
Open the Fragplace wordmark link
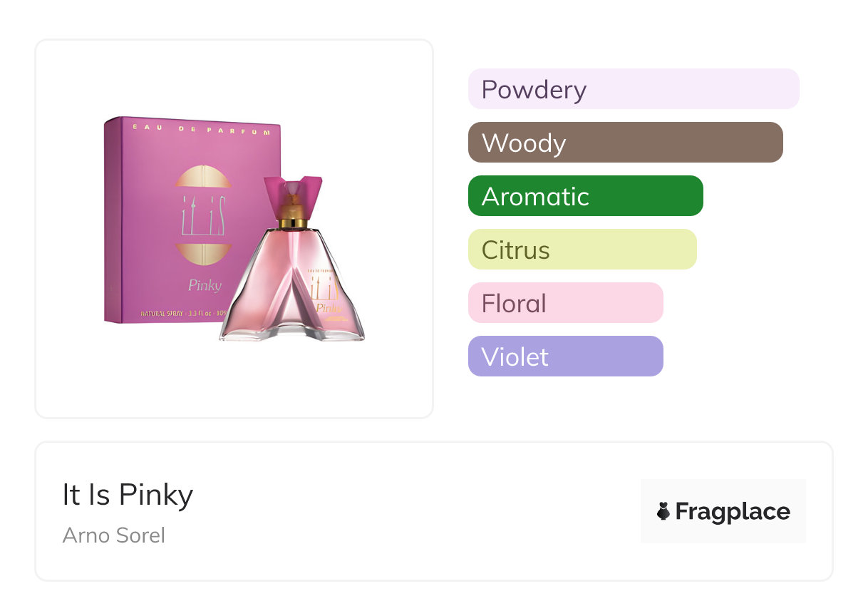733,511
